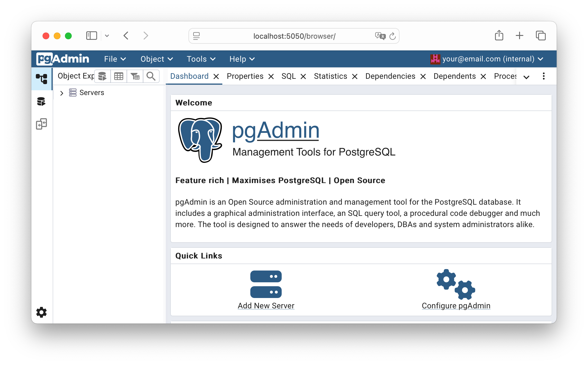The width and height of the screenshot is (588, 365).
Task: Close the Dependencies tab
Action: [423, 76]
